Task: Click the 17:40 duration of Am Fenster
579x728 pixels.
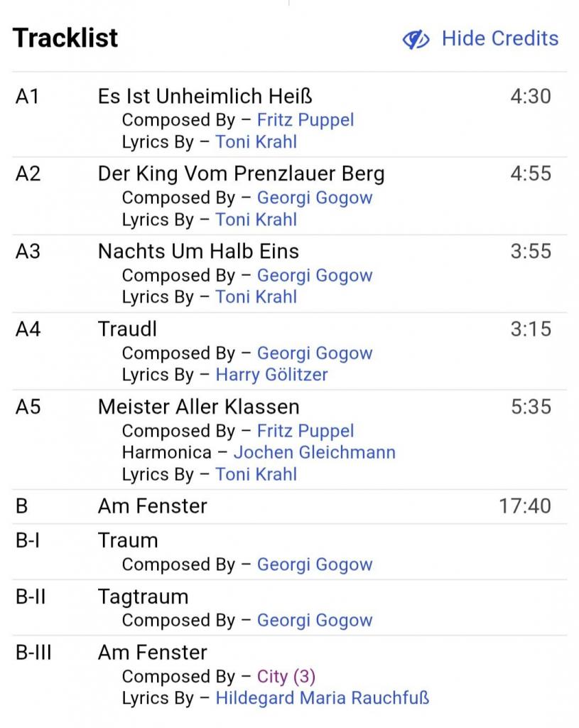Action: pyautogui.click(x=524, y=506)
